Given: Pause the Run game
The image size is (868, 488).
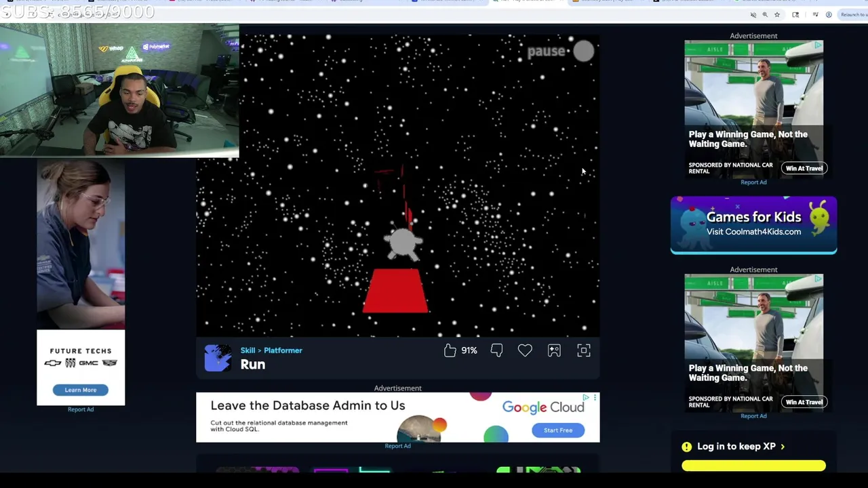Looking at the screenshot, I should 560,52.
